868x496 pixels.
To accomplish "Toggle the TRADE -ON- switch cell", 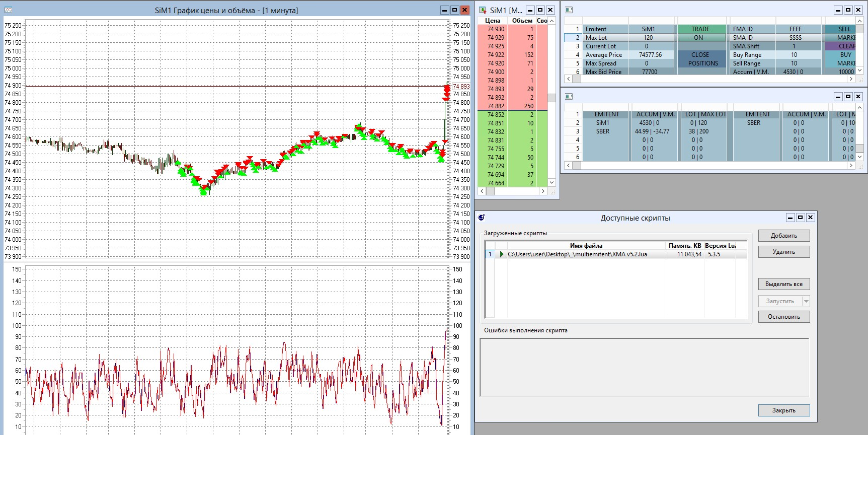I will 700,33.
